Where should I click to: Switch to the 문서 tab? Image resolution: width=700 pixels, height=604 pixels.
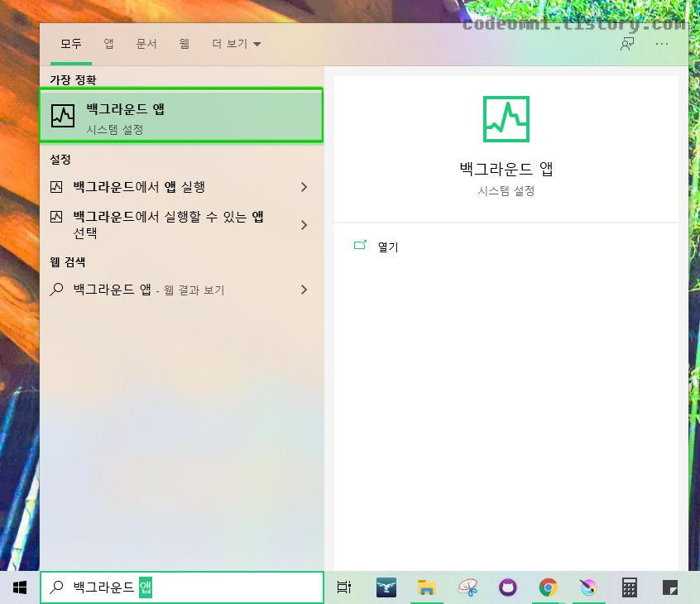[x=146, y=44]
